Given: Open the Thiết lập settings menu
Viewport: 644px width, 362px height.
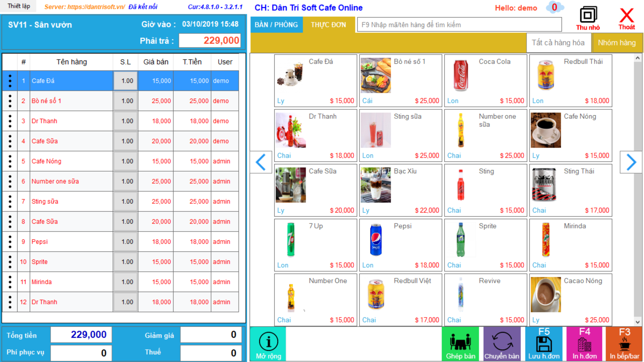Looking at the screenshot, I should (19, 6).
